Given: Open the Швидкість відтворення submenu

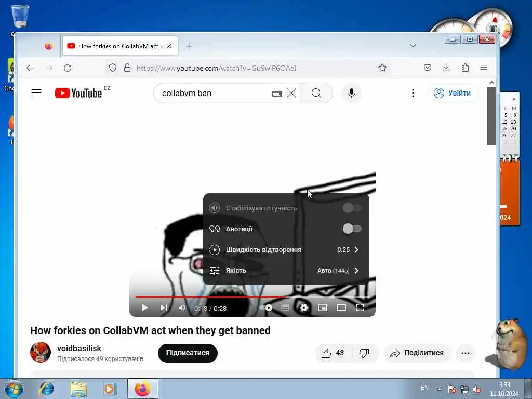Looking at the screenshot, I should coord(286,250).
